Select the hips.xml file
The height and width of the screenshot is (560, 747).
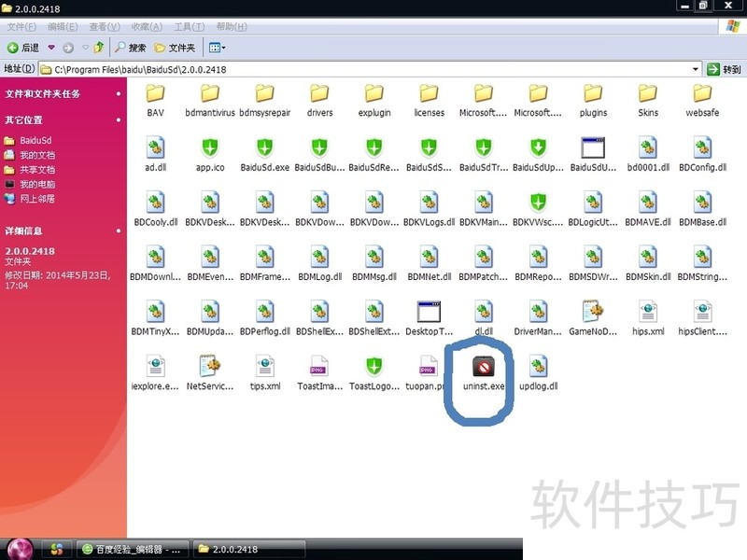[x=648, y=319]
